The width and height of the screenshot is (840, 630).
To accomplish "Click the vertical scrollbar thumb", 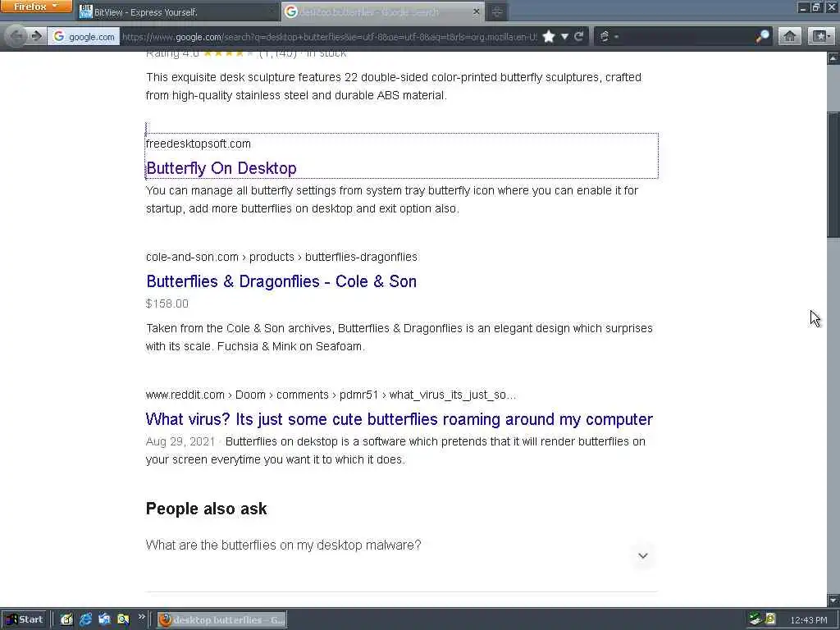I will click(x=833, y=174).
